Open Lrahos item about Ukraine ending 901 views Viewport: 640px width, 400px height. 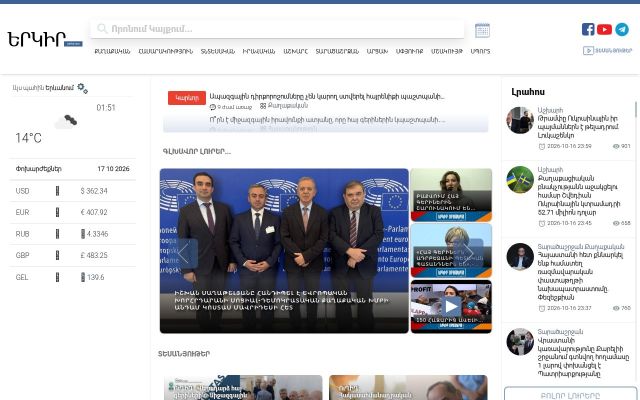click(578, 127)
